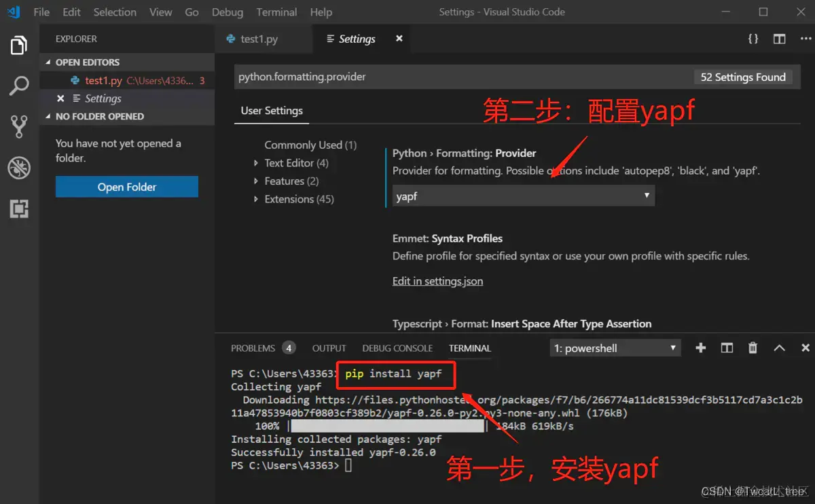Select Commonly Used settings category

(310, 145)
